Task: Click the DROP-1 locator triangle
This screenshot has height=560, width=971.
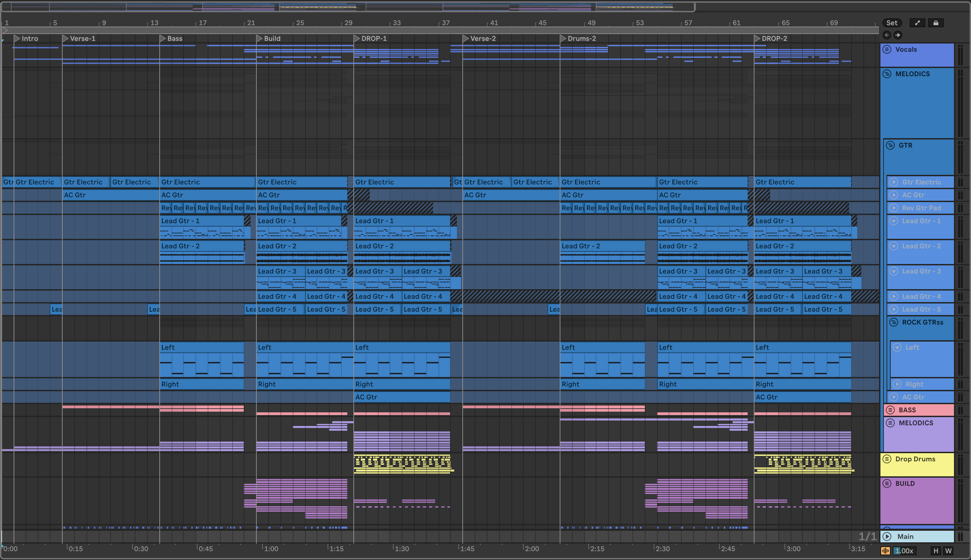Action: point(357,38)
